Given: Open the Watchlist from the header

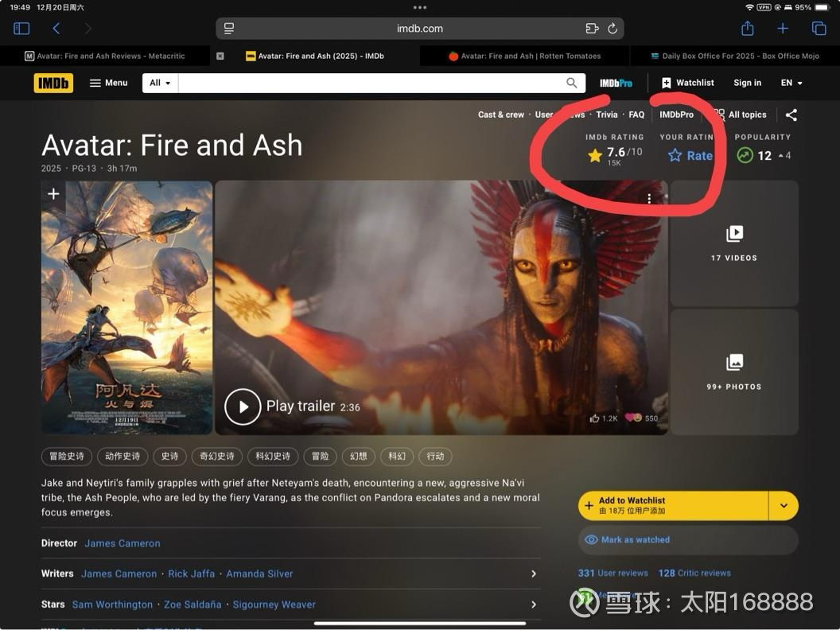Looking at the screenshot, I should tap(688, 83).
